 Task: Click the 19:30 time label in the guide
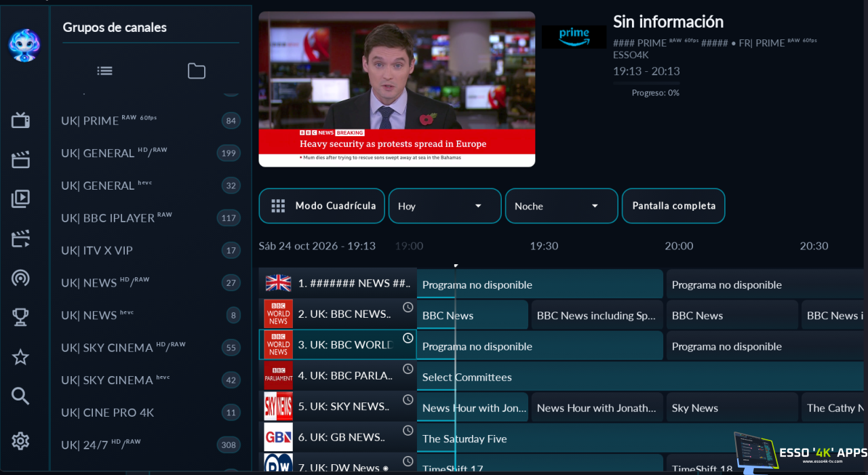coord(544,246)
